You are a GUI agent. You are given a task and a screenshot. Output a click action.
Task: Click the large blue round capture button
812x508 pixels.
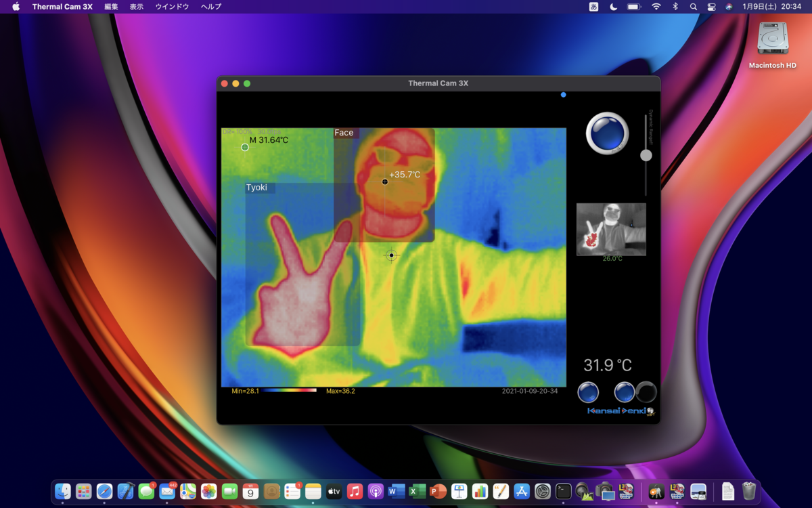[607, 133]
